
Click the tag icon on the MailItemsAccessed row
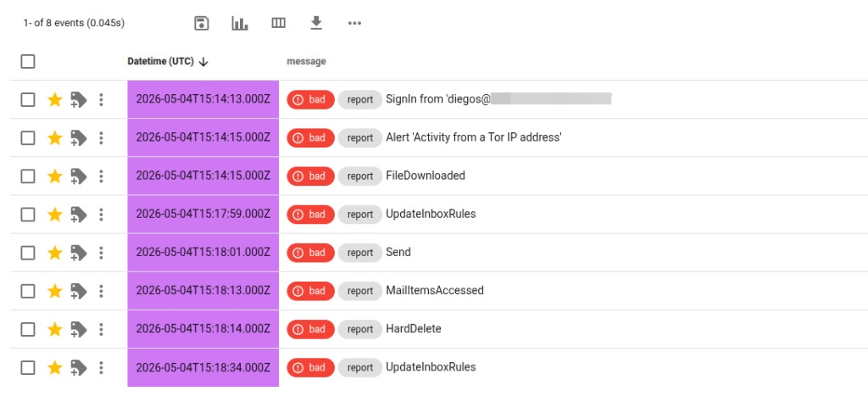[79, 291]
